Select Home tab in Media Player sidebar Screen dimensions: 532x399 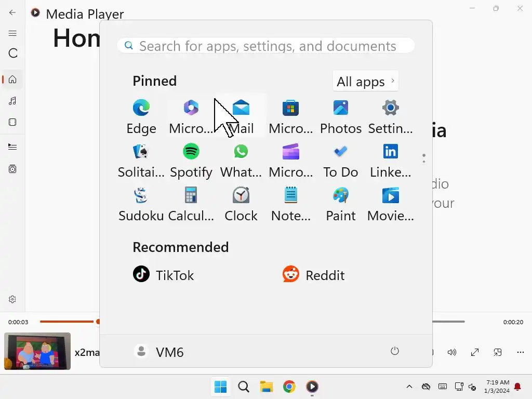12,79
